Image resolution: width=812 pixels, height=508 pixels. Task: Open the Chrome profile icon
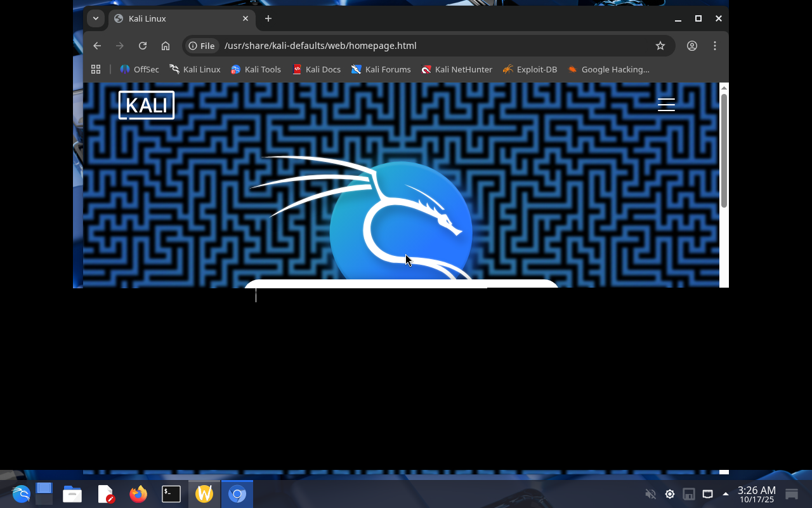point(692,46)
